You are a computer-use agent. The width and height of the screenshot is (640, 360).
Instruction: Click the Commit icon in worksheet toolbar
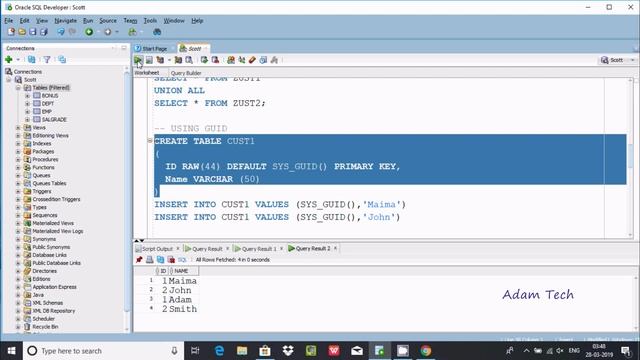click(204, 60)
